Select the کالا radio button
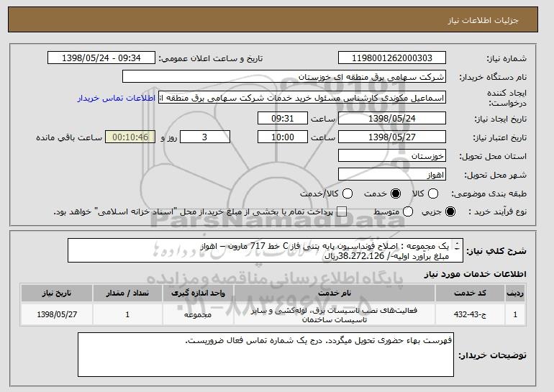The image size is (554, 392). pos(433,193)
